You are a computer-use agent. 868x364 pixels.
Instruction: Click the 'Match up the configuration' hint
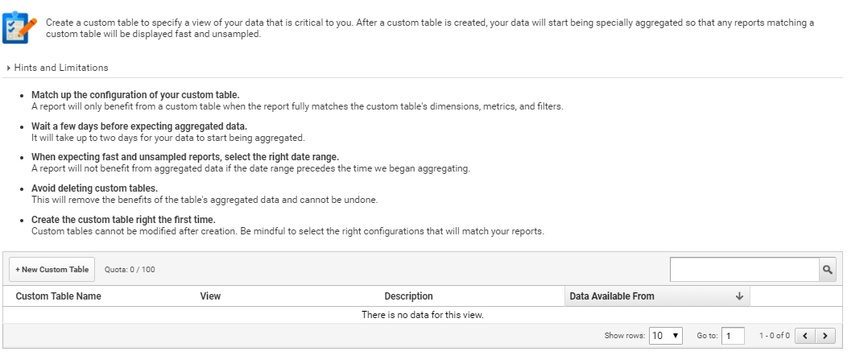(135, 95)
